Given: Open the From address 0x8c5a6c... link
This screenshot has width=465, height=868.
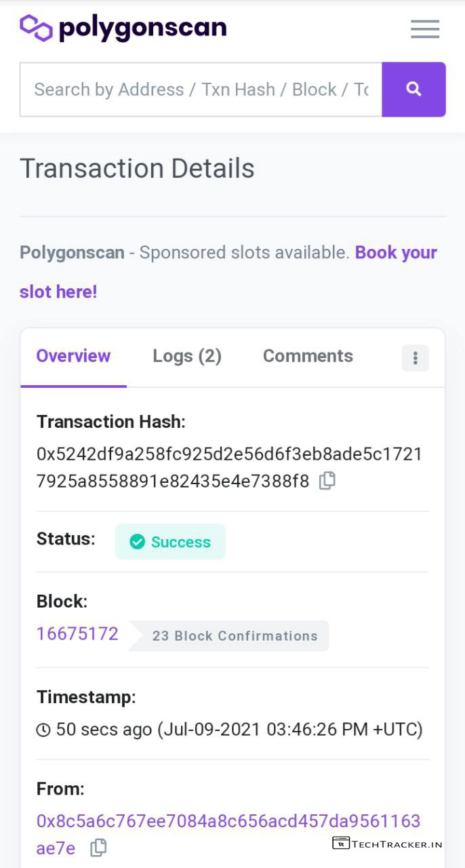Looking at the screenshot, I should (x=228, y=821).
